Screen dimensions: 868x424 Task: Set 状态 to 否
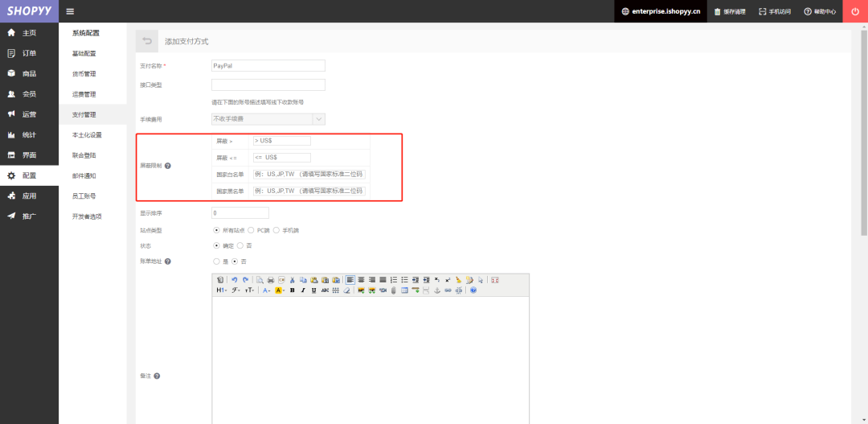(240, 245)
